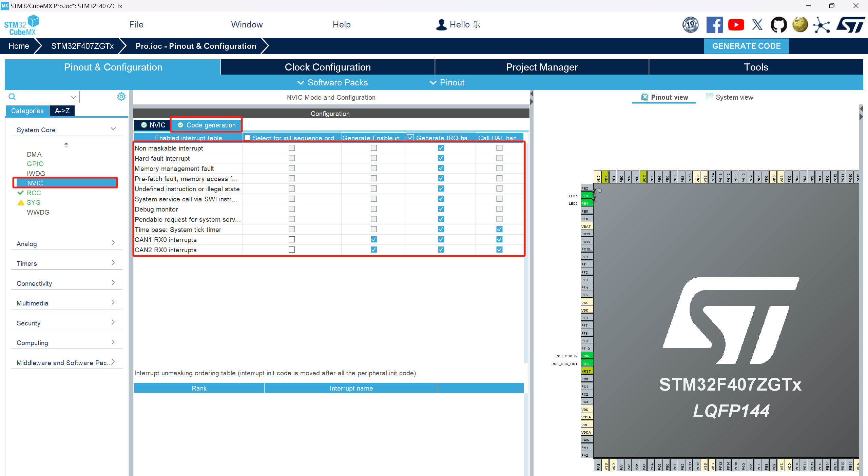Collapse the System Core category
Screen dimensions: 868x476
[113, 129]
